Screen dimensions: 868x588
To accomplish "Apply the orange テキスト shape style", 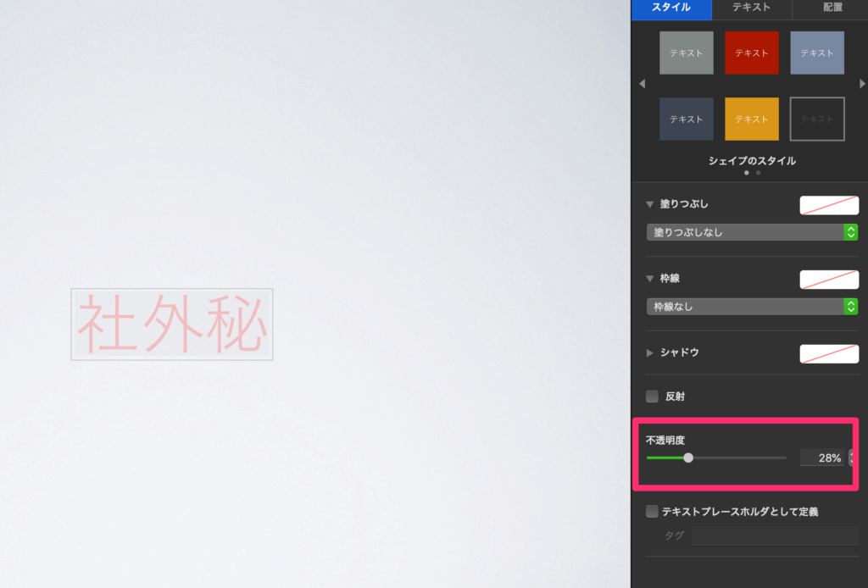I will [751, 119].
